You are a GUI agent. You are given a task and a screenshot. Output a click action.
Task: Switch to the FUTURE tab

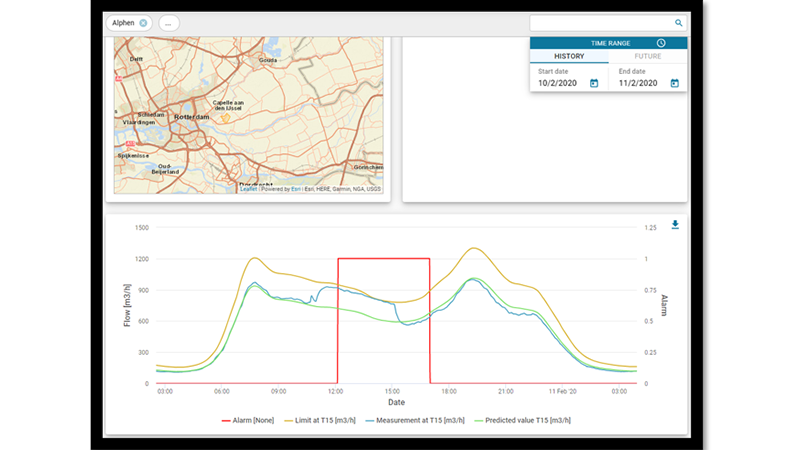[647, 56]
